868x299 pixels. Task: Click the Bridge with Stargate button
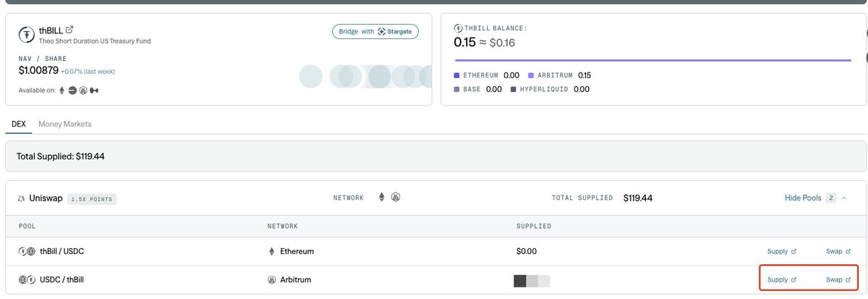tap(375, 32)
